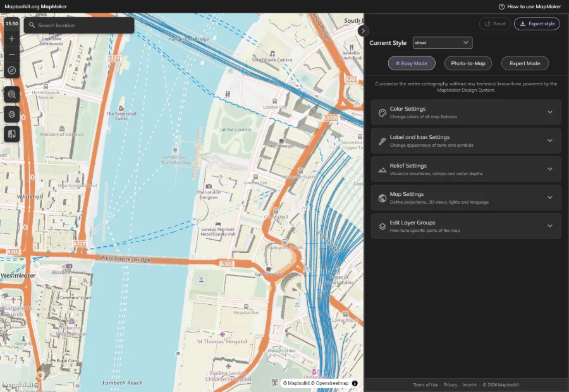Expand the Edit Layer Groups chevron
This screenshot has width=569, height=392.
(550, 226)
